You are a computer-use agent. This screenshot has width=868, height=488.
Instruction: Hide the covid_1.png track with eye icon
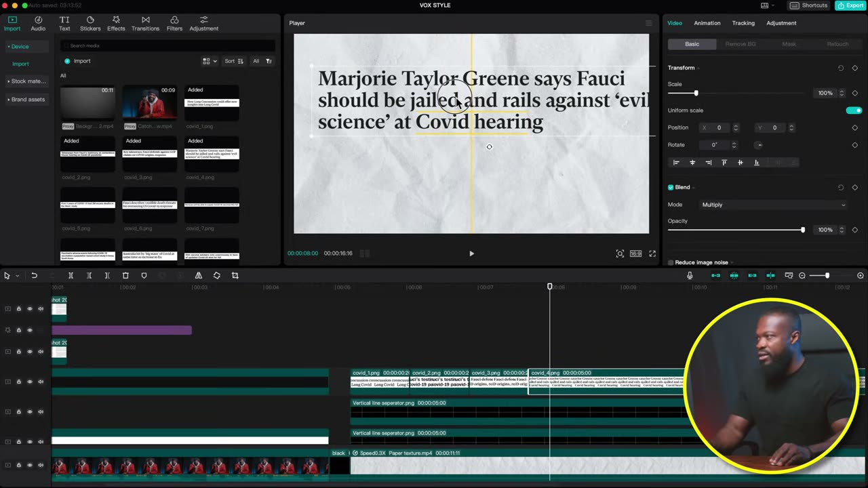pyautogui.click(x=30, y=382)
